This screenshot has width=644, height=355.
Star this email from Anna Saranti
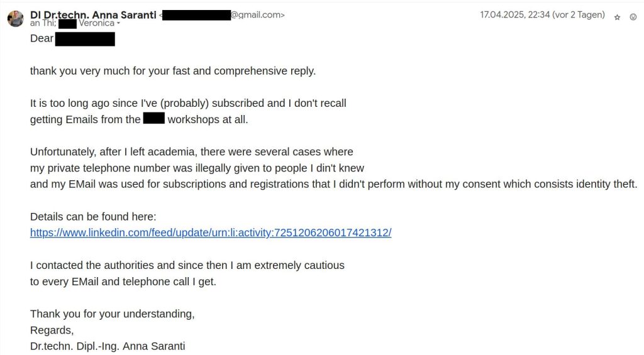[617, 17]
